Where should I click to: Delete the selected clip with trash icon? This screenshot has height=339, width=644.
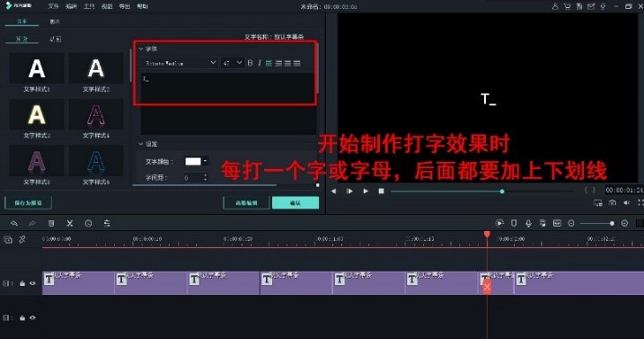click(51, 223)
